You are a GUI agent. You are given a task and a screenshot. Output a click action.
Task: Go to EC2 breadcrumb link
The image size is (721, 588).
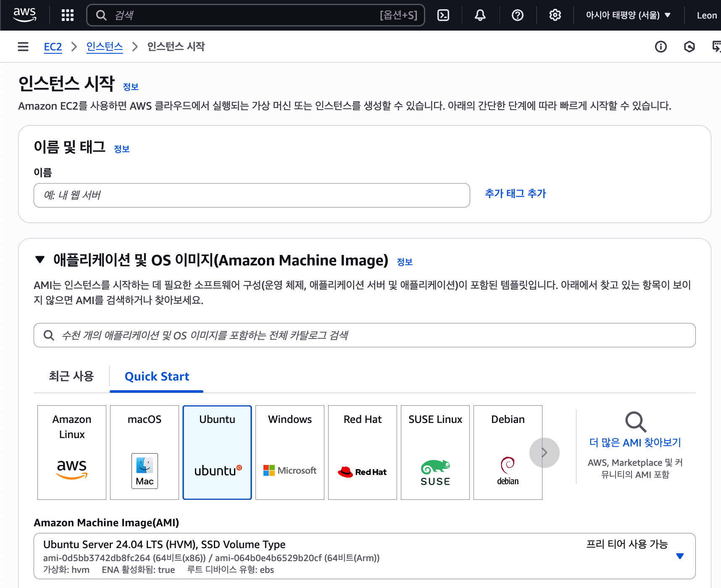[x=53, y=46]
